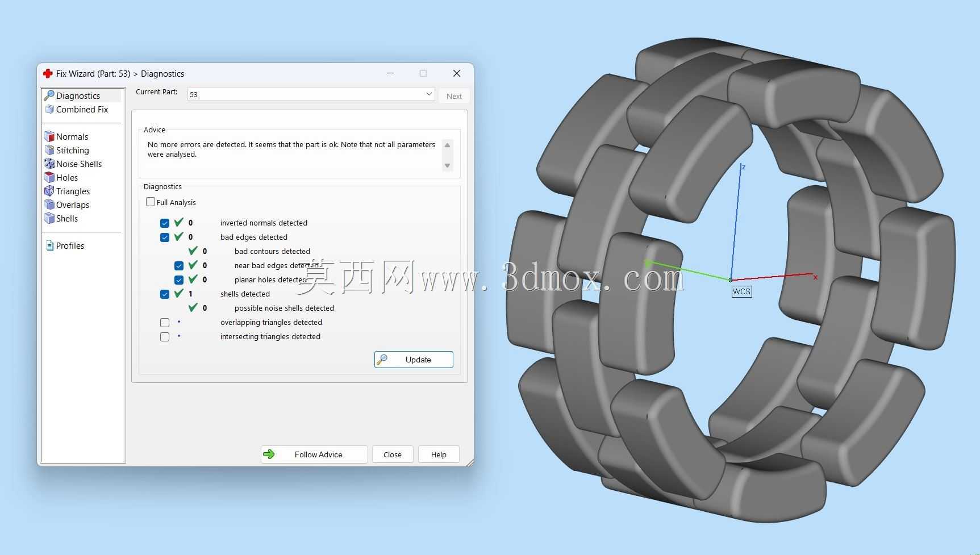Uncheck bad edges detected checkbox
Viewport: 980px width, 555px height.
click(165, 237)
